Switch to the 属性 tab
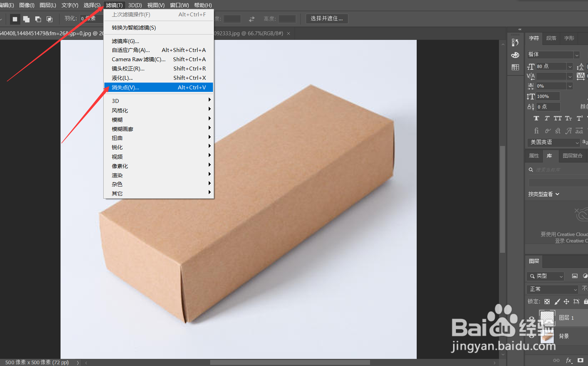This screenshot has height=366, width=588. [x=534, y=156]
